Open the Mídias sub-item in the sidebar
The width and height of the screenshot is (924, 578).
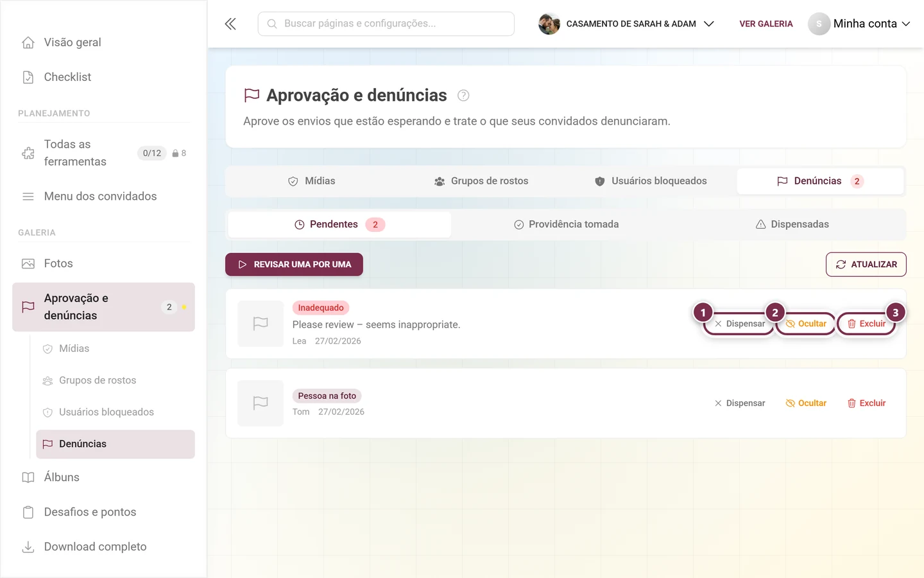[116, 349]
